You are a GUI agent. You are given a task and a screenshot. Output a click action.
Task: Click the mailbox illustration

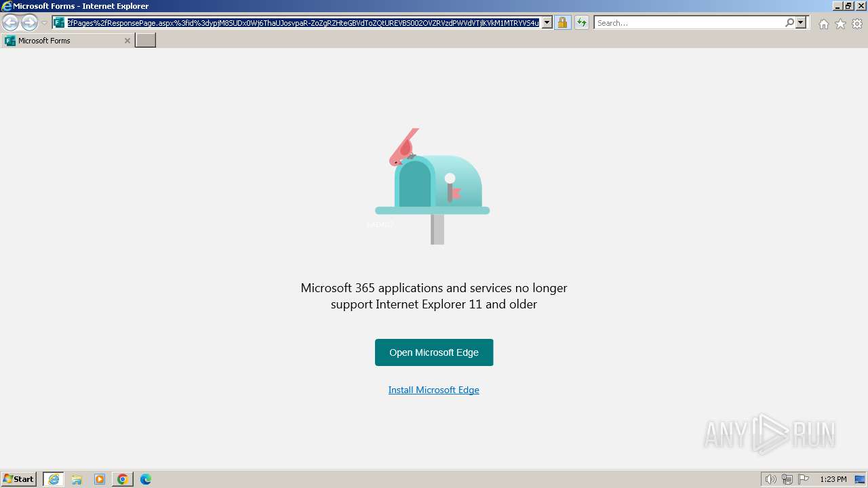coord(433,186)
